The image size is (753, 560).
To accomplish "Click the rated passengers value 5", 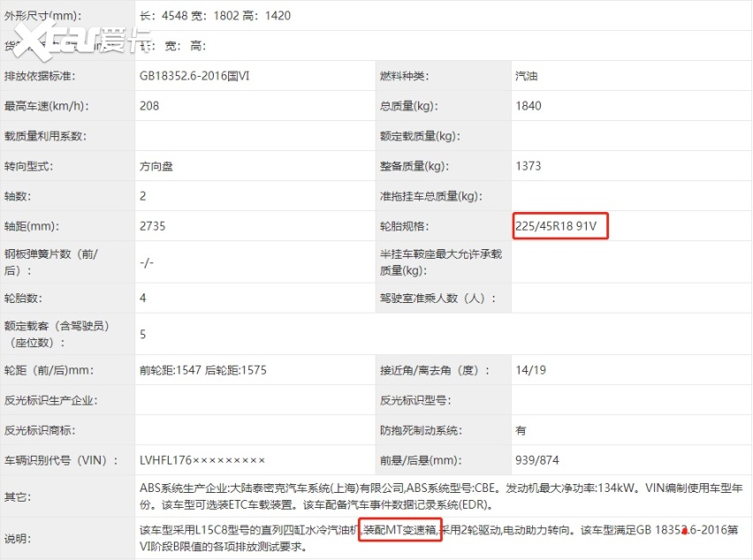I will [x=143, y=334].
